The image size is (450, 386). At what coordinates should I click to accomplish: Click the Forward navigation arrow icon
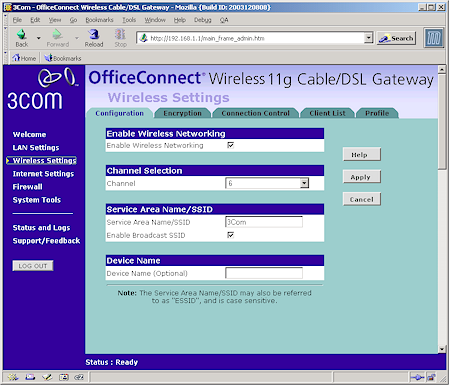(x=57, y=34)
